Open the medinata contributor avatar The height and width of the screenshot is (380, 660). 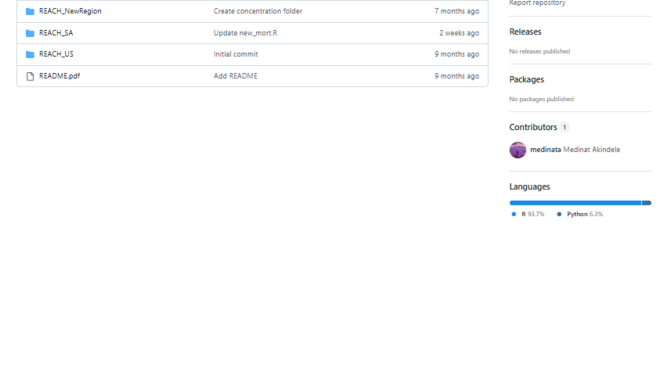point(518,150)
